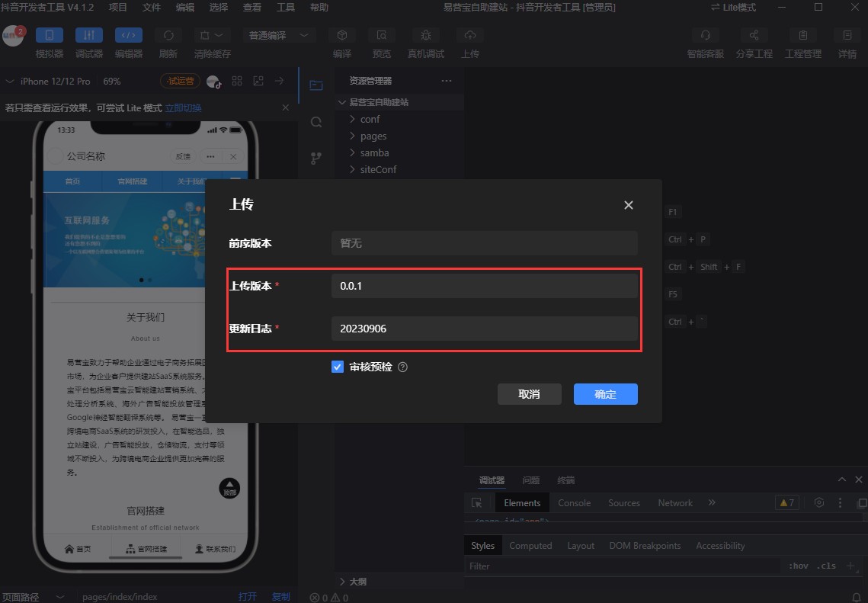Viewport: 868px width, 603px height.
Task: Click the real device debug icon
Action: click(x=426, y=35)
